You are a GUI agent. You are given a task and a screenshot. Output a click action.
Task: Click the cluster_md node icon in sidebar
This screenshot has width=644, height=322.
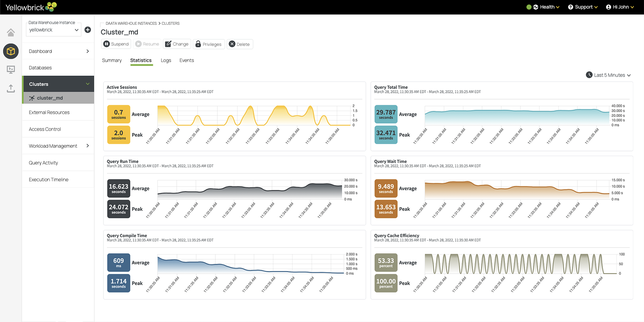pos(32,98)
